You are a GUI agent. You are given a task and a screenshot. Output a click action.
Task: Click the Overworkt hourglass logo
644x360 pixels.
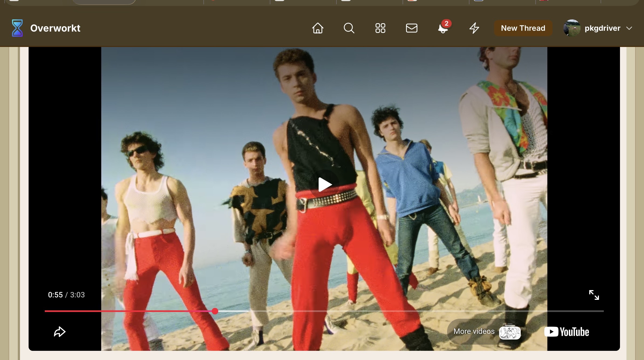point(17,28)
